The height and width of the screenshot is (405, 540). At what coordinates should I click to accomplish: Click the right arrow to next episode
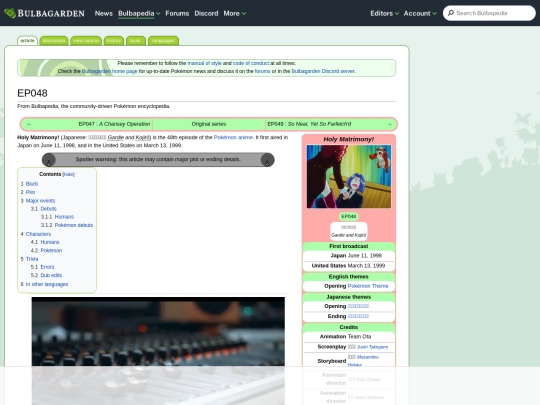point(390,124)
